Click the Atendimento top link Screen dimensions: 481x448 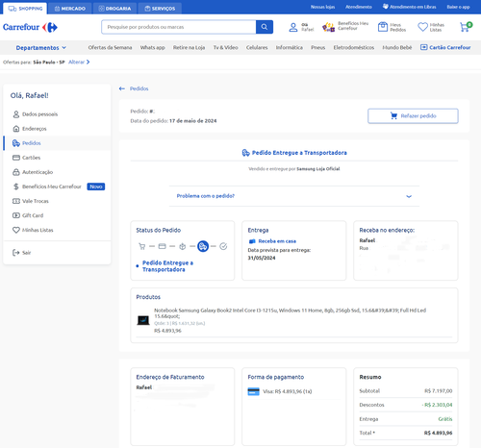tap(359, 7)
